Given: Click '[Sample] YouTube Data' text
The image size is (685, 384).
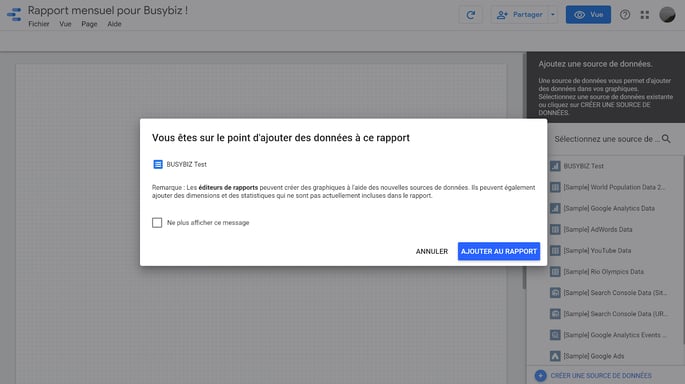Looking at the screenshot, I should click(x=597, y=250).
